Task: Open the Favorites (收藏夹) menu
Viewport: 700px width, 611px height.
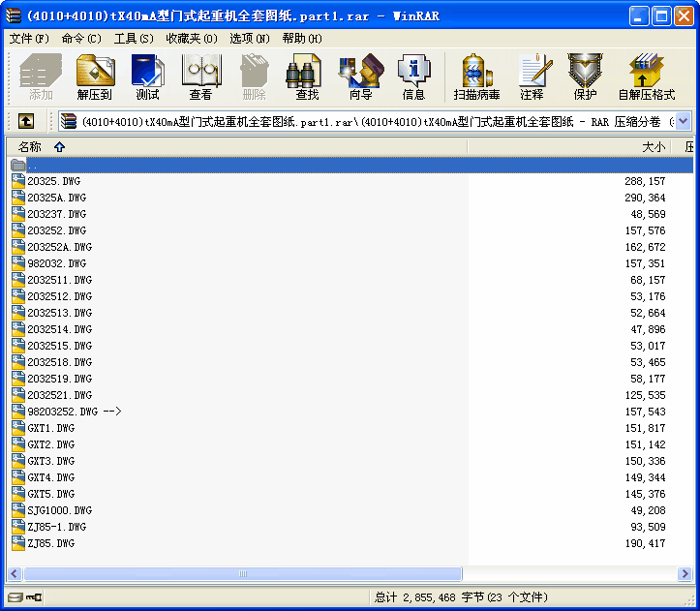Action: (192, 39)
